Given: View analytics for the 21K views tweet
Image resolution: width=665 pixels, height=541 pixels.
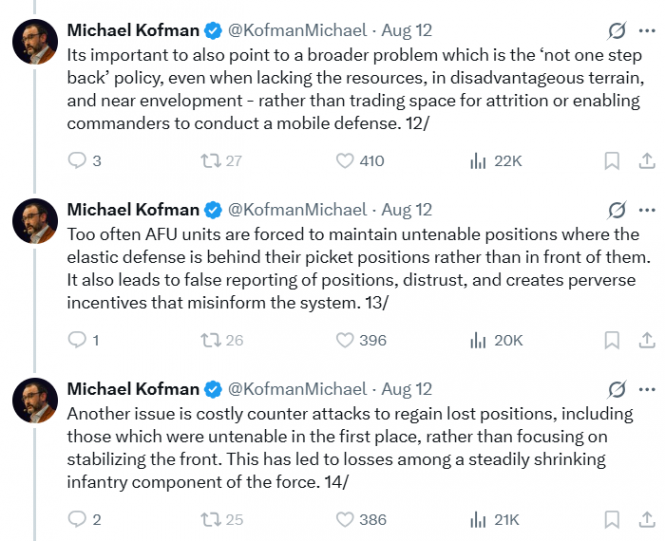Looking at the screenshot, I should (478, 519).
